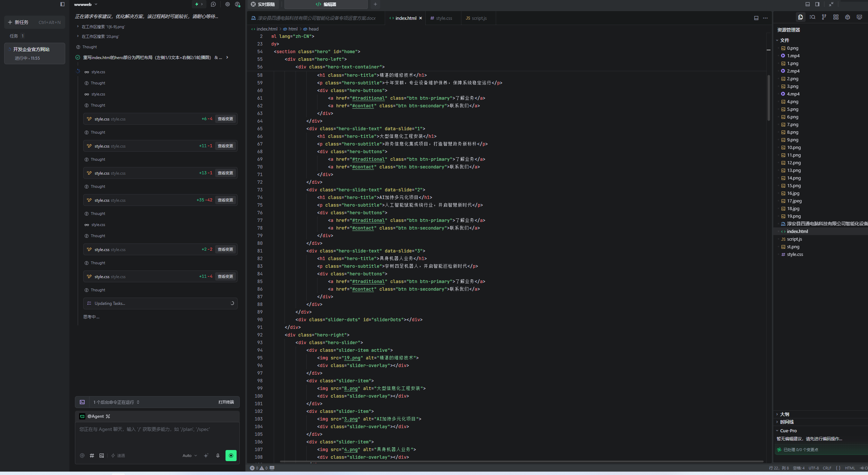Open the wwwweb project dropdown
This screenshot has height=475, width=868.
tap(86, 4)
